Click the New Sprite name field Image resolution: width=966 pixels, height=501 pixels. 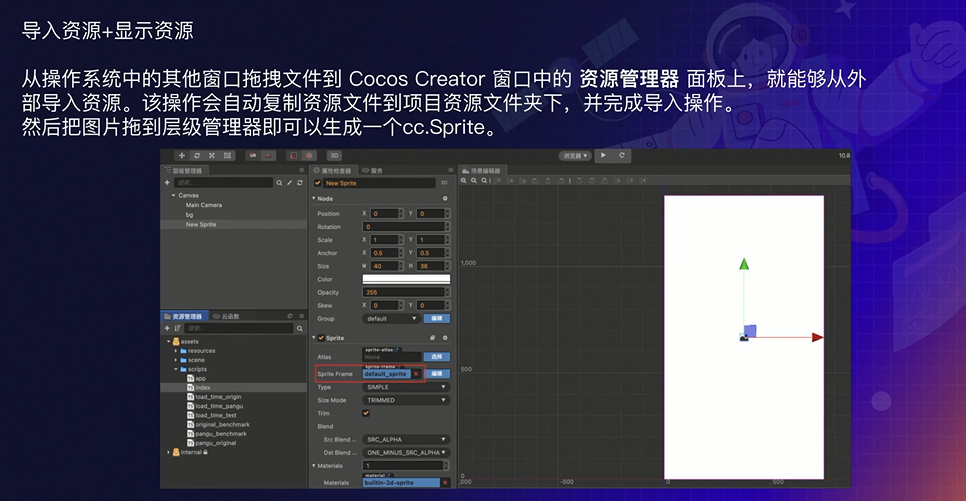379,183
